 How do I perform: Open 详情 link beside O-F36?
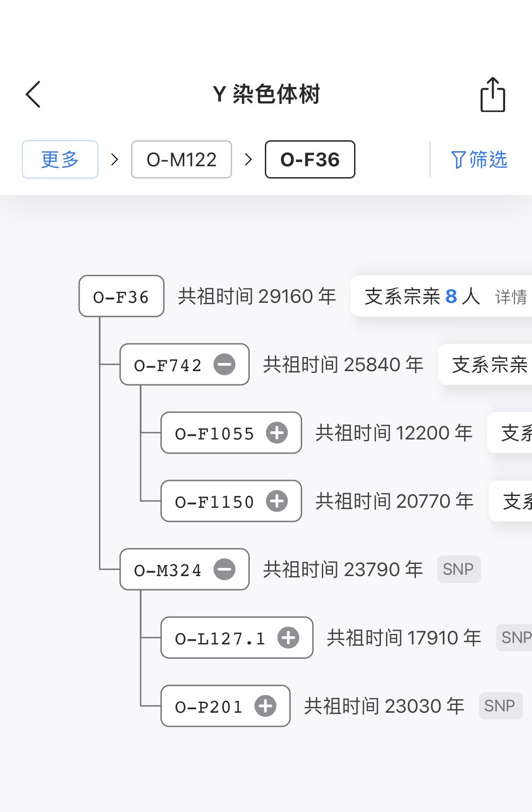pos(511,297)
